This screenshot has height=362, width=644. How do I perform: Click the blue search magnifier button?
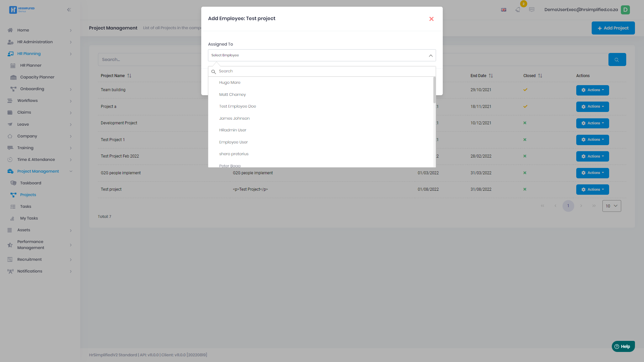coord(617,60)
